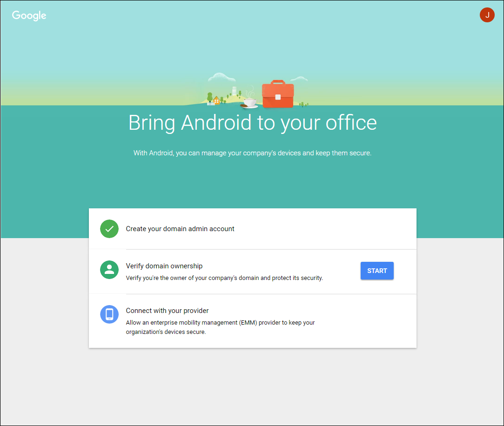Start domain ownership verification
Viewport: 504px width, 426px height.
377,271
